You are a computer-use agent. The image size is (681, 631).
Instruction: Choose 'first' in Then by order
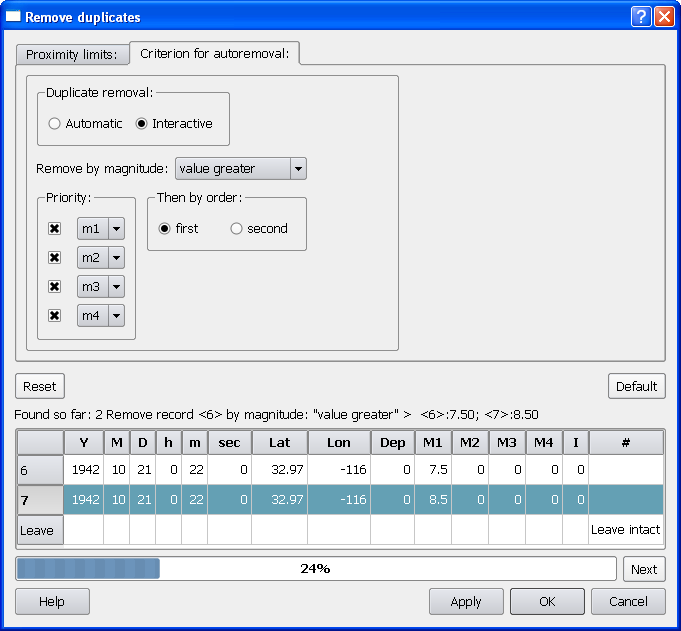(x=178, y=229)
